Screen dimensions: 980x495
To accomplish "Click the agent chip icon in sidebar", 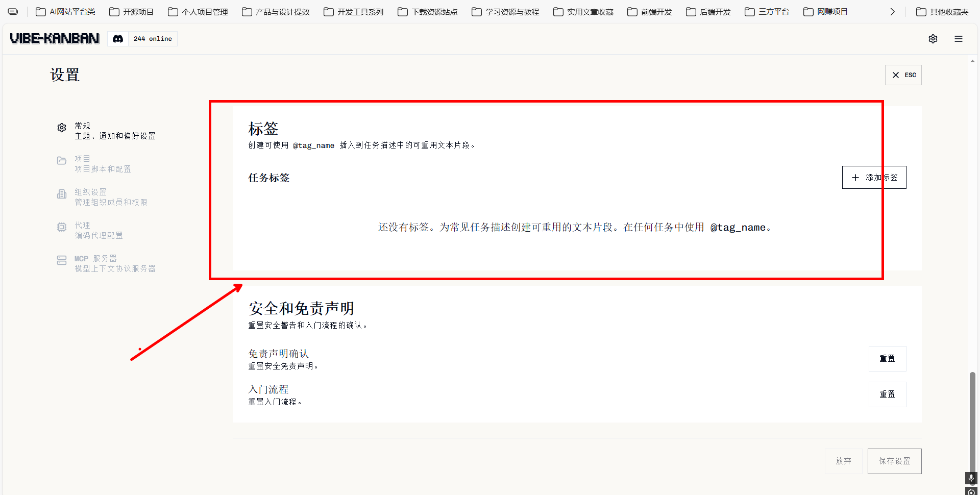I will pyautogui.click(x=62, y=227).
